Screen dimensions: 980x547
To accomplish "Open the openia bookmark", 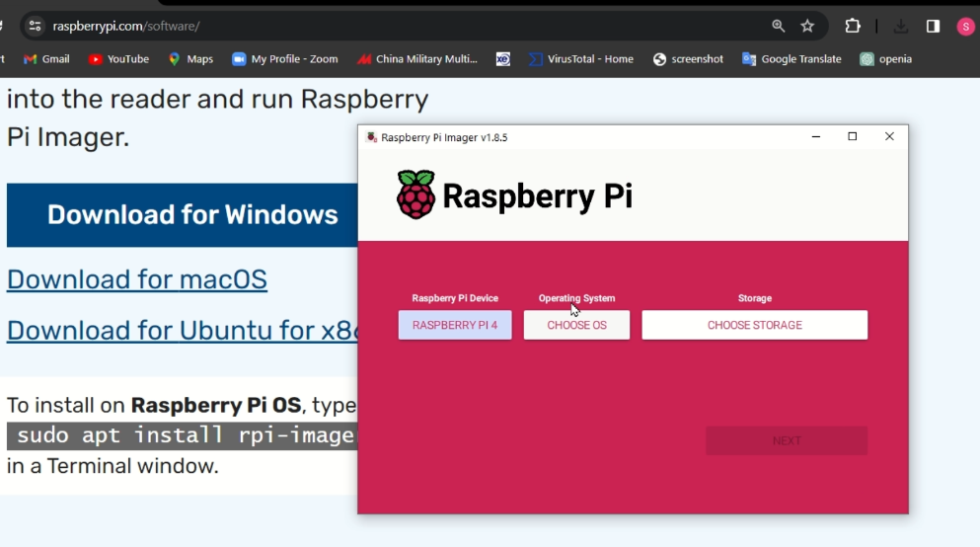I will pyautogui.click(x=886, y=59).
